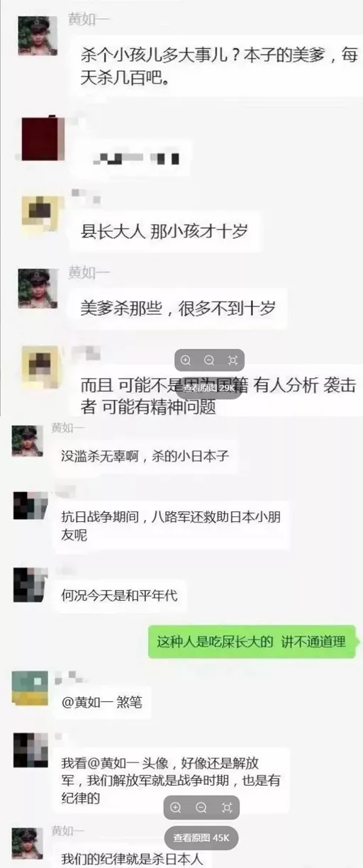Open avatar beside 县长大人 那小孩才十岁 message
The height and width of the screenshot is (868, 363).
[39, 216]
